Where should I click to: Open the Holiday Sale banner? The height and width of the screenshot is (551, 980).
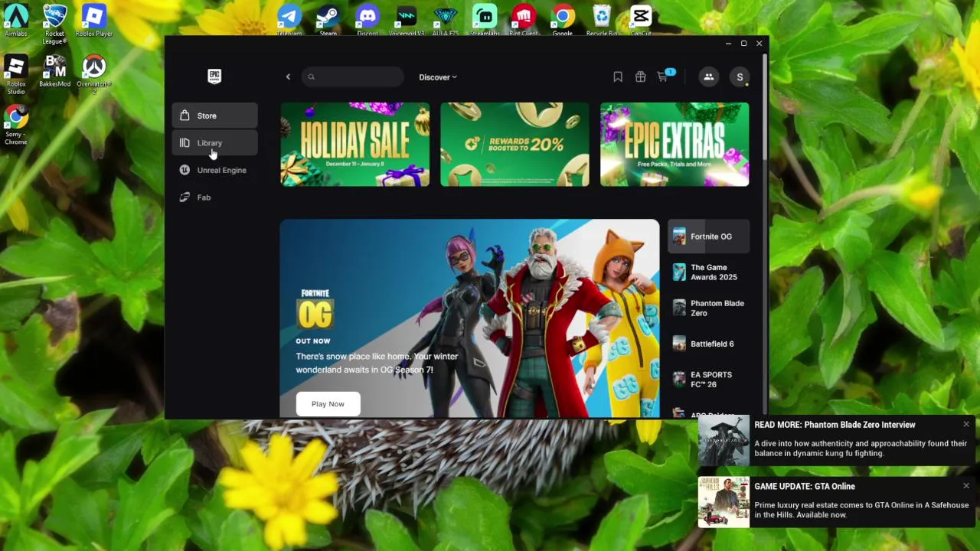pyautogui.click(x=354, y=145)
